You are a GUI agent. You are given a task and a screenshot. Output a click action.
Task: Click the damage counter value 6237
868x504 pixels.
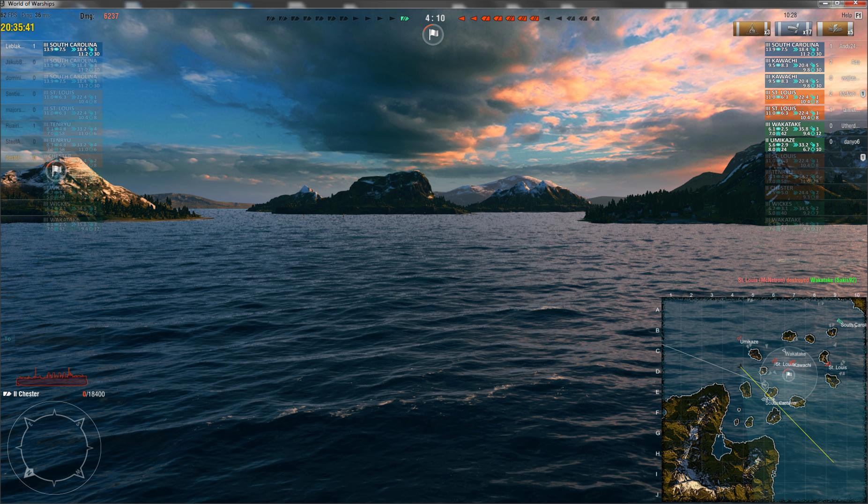click(111, 16)
